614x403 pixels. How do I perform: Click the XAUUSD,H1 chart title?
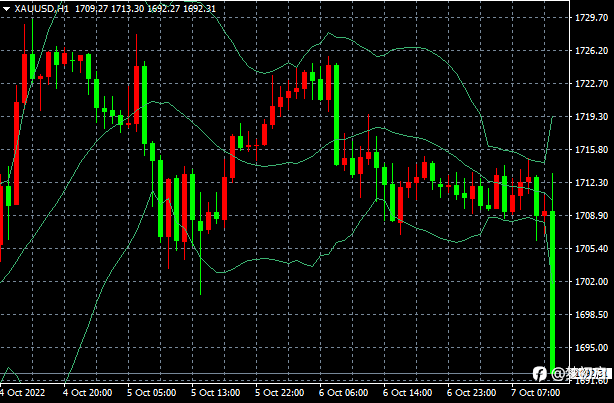pos(42,9)
